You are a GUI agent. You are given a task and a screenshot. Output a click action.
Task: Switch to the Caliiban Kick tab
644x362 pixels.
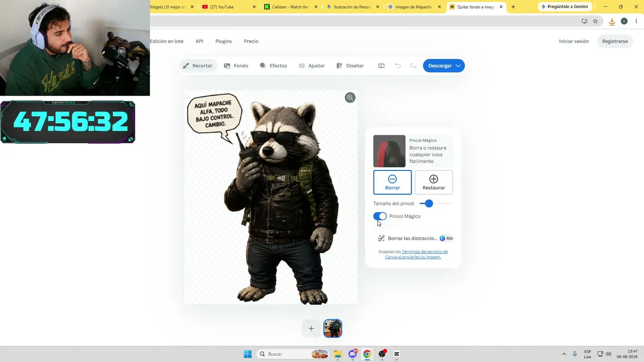pos(290,7)
